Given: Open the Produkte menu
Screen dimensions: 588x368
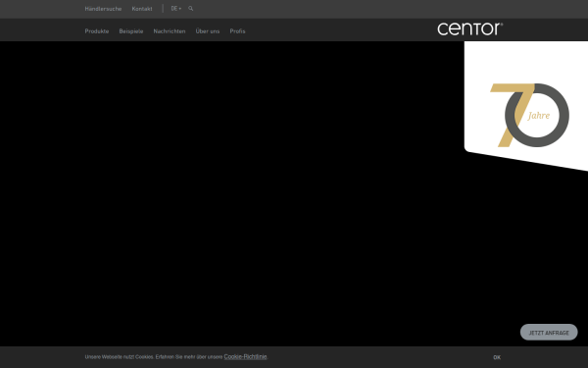Looking at the screenshot, I should coord(97,31).
